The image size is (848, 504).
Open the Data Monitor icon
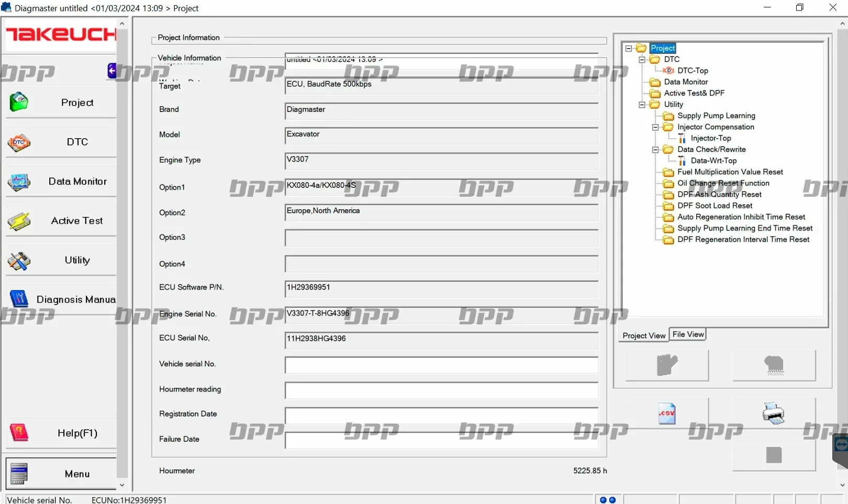pyautogui.click(x=19, y=182)
